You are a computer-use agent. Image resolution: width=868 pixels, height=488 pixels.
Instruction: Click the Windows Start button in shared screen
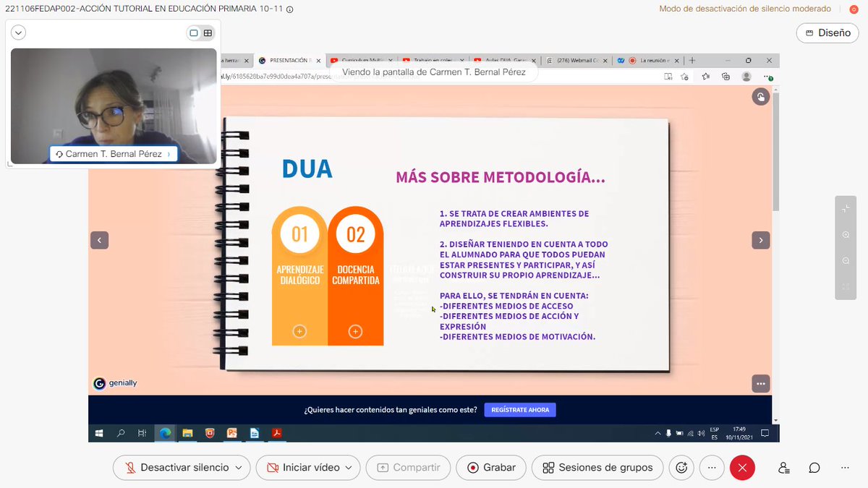tap(99, 433)
